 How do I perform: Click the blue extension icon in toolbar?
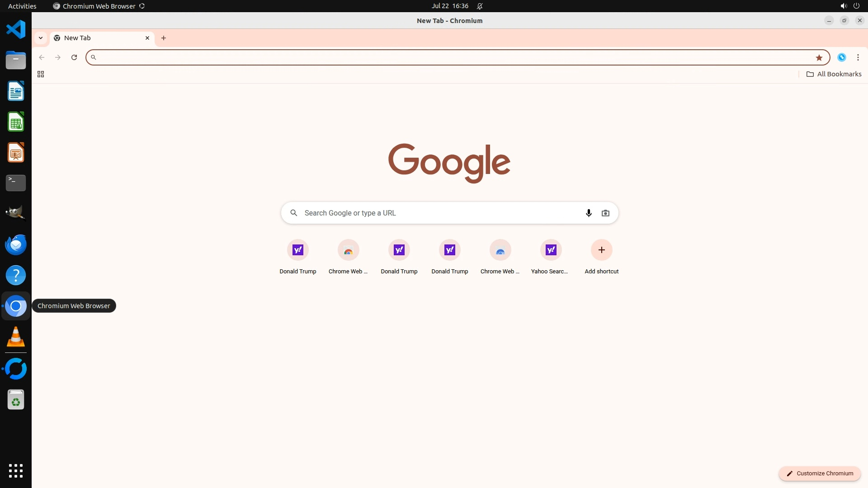(x=841, y=57)
